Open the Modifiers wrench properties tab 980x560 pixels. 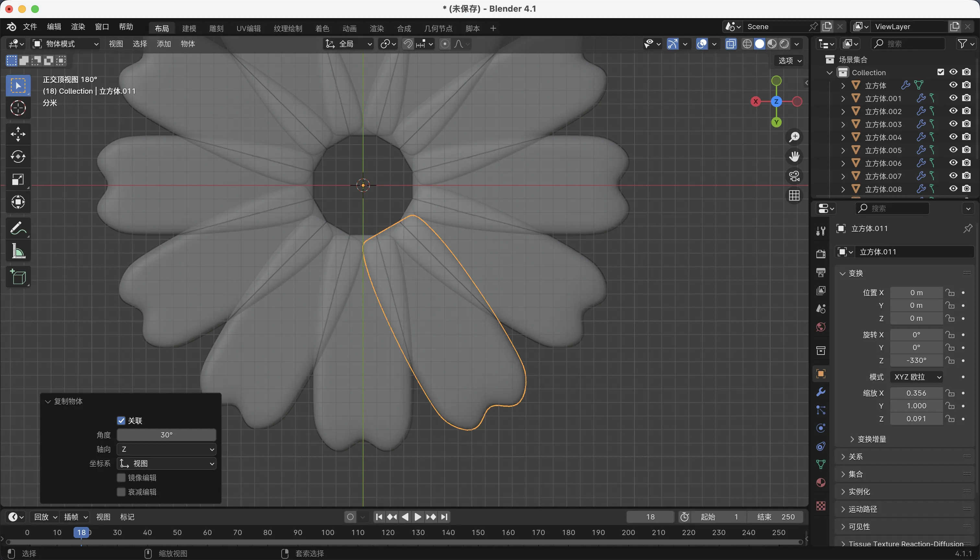coord(820,392)
